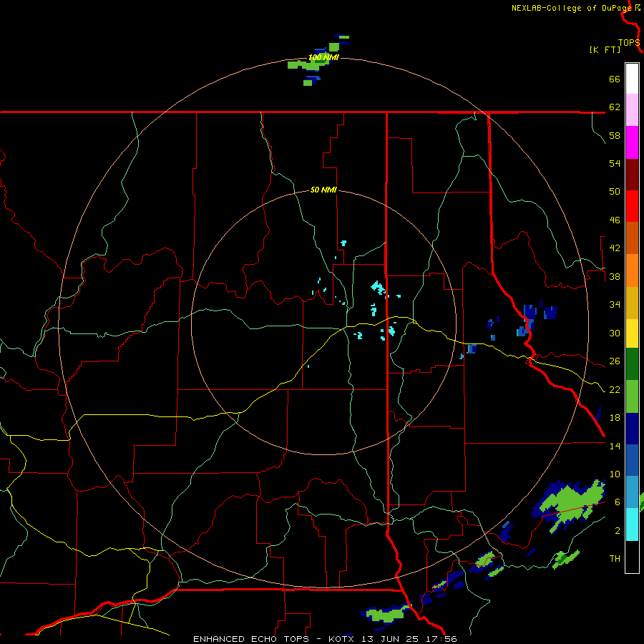The height and width of the screenshot is (644, 644).
Task: Click the legend value "46"
Action: [x=615, y=220]
